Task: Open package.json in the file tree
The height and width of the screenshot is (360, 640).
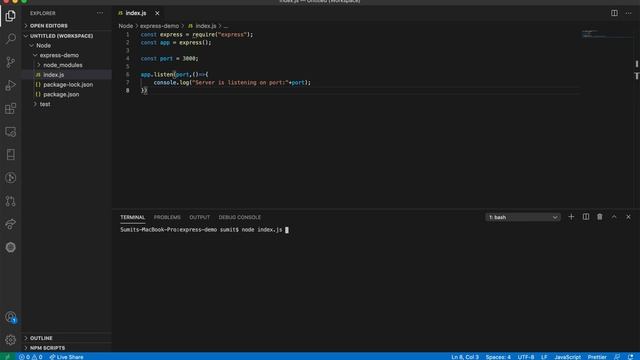Action: click(61, 95)
